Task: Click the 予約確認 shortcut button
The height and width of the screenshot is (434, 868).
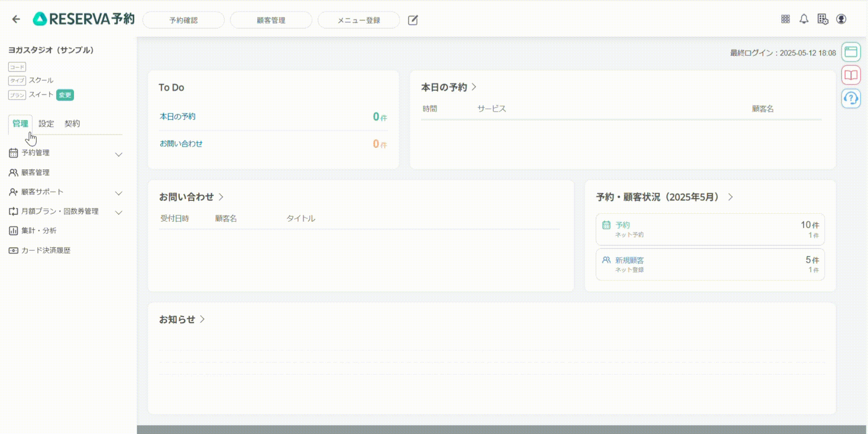Action: click(x=184, y=20)
